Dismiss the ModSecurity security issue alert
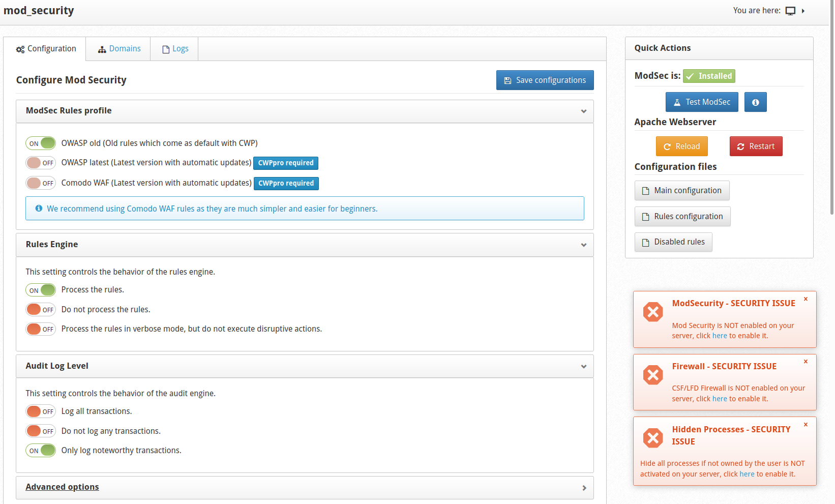 [806, 299]
